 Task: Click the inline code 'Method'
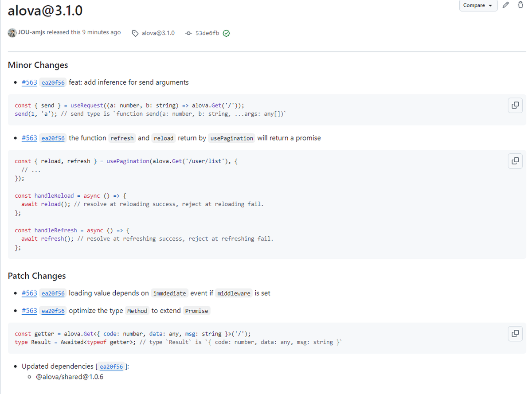pos(137,311)
